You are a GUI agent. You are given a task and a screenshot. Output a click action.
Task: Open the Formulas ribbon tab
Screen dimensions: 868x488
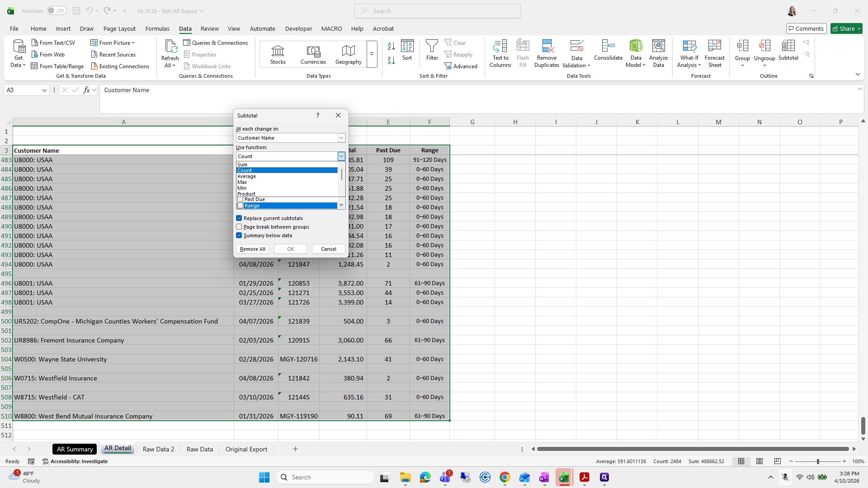(157, 28)
